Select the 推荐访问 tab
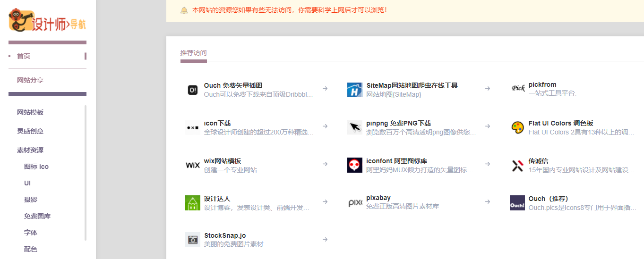The image size is (644, 259). tap(193, 53)
